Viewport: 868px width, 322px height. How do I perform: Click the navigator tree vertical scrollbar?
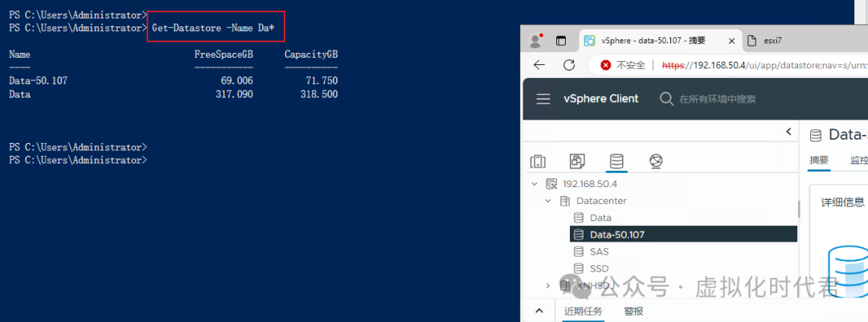point(798,209)
